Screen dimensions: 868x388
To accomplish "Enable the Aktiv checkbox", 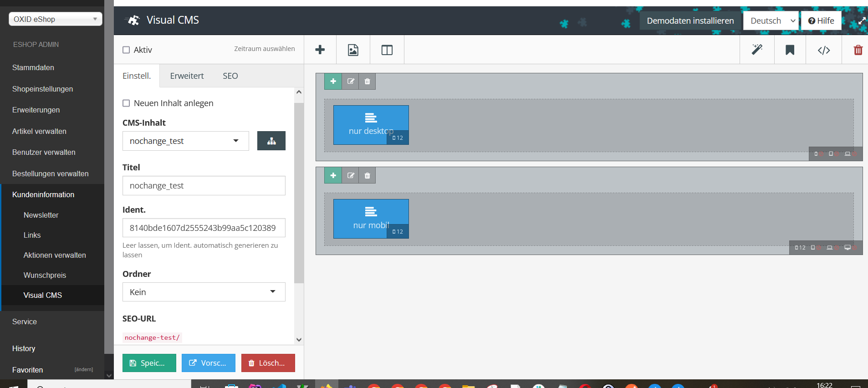I will tap(127, 50).
